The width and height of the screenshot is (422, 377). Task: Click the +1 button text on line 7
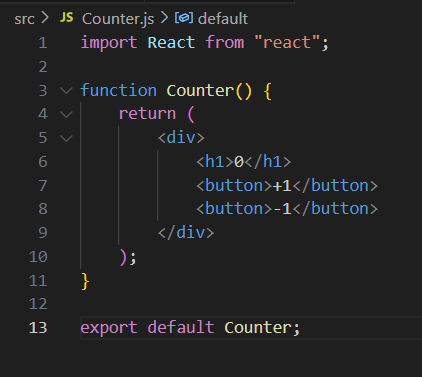[282, 186]
